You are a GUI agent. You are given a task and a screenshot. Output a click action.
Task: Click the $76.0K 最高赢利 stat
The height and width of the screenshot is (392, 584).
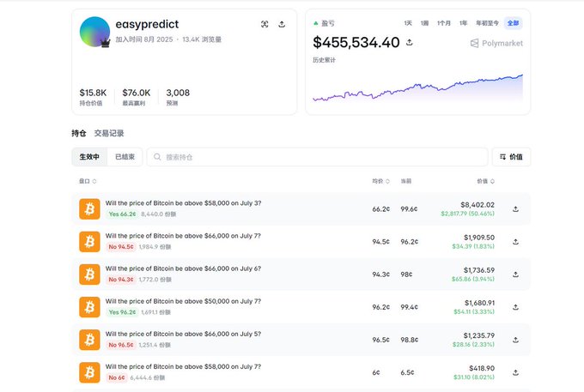[137, 97]
